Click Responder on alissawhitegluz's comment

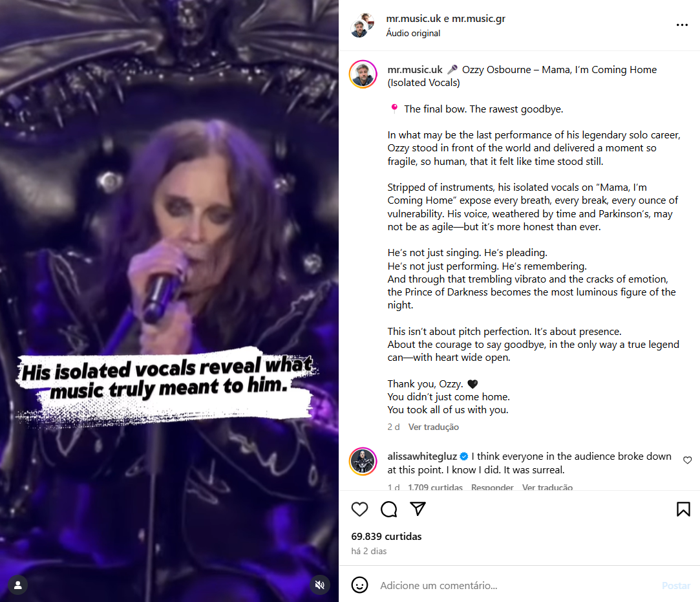[492, 488]
